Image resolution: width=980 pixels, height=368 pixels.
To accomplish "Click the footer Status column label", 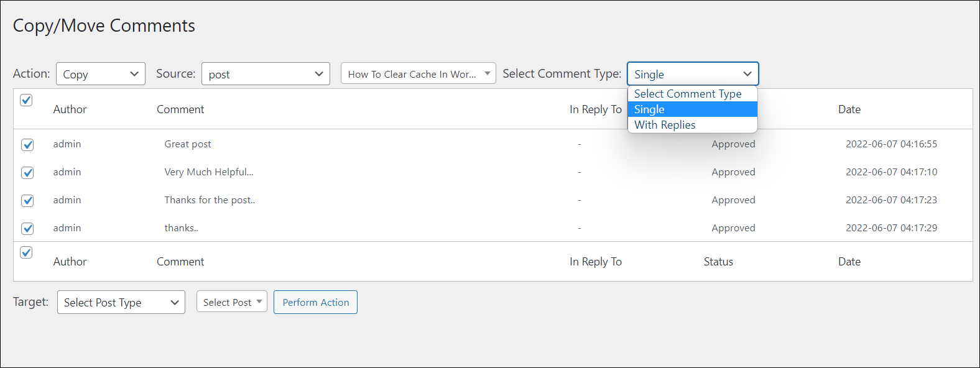I will point(718,262).
